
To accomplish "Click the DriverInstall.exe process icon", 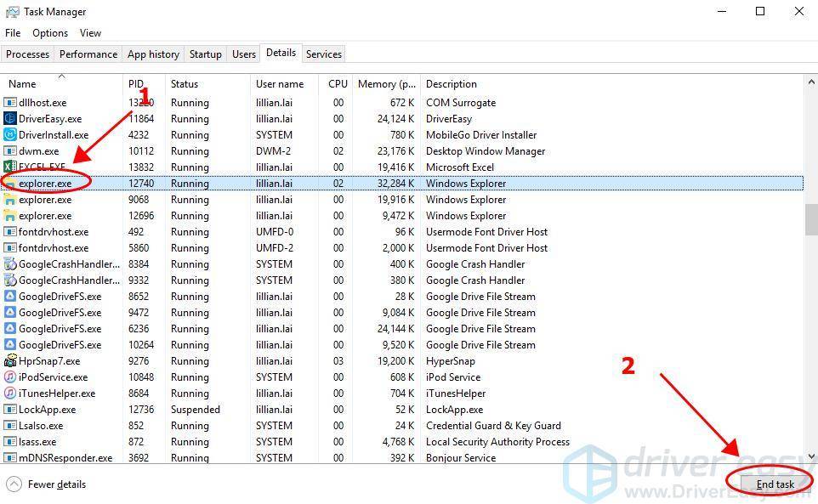I will tap(10, 135).
